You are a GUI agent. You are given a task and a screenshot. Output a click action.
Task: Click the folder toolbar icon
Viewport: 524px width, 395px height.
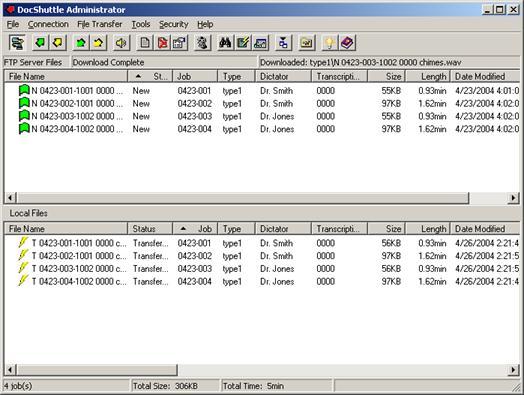click(307, 43)
